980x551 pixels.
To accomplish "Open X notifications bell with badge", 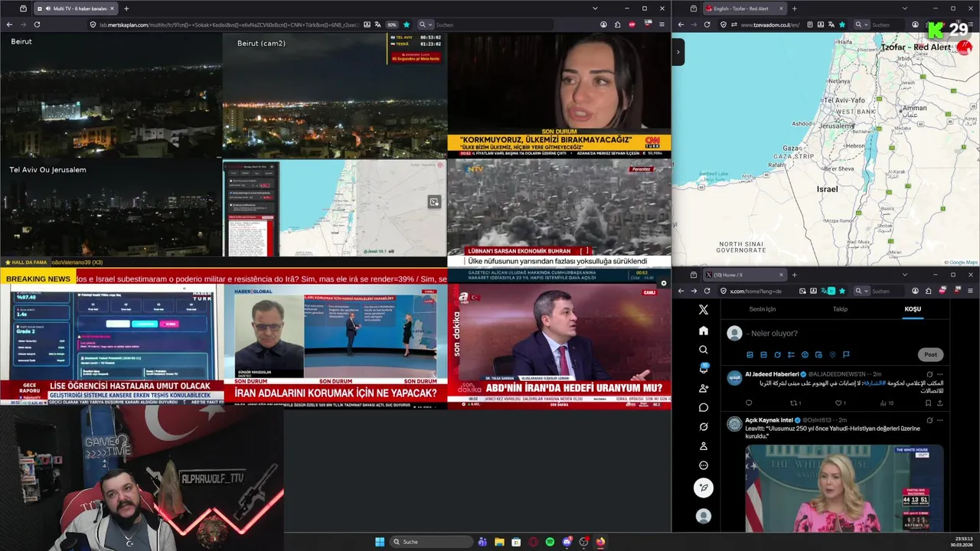I will 704,369.
